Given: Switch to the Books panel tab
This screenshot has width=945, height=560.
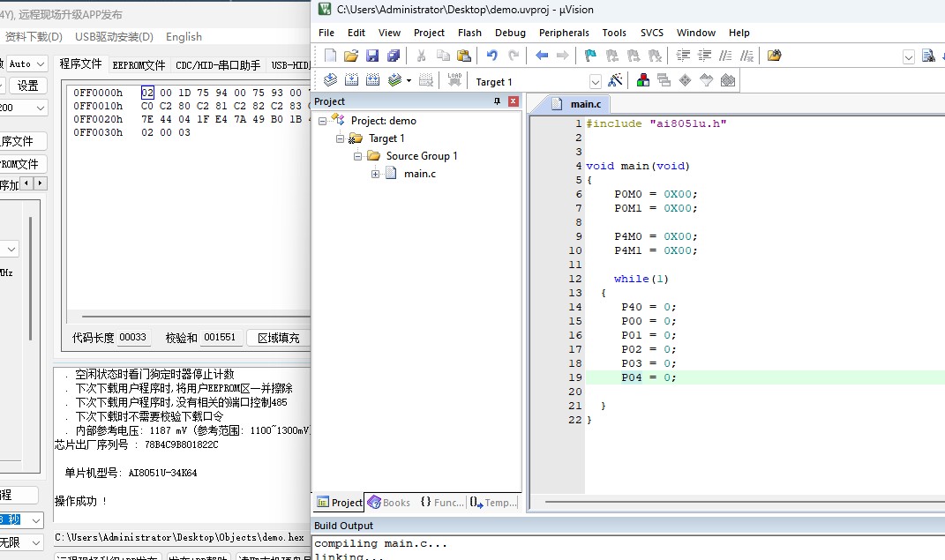Looking at the screenshot, I should tap(389, 502).
